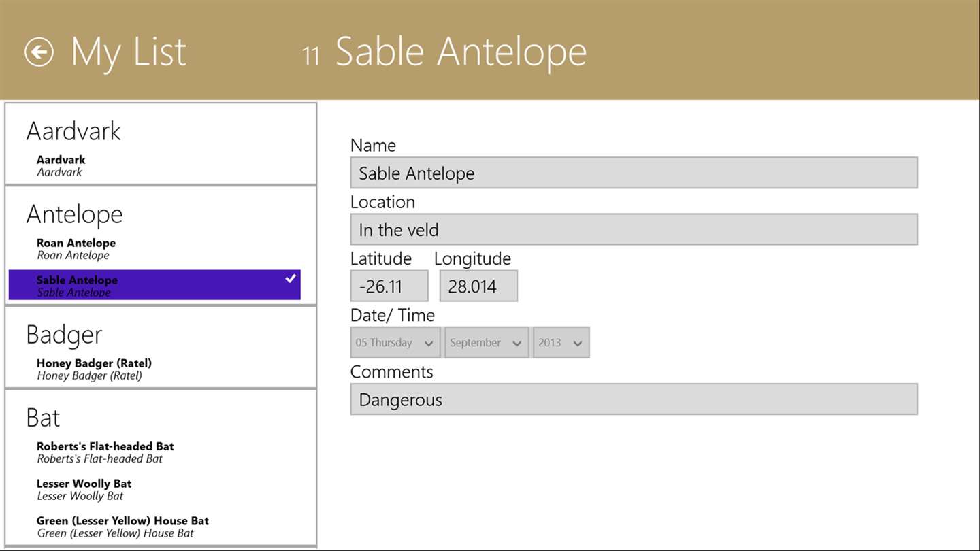
Task: Click the Latitude field
Action: [389, 286]
